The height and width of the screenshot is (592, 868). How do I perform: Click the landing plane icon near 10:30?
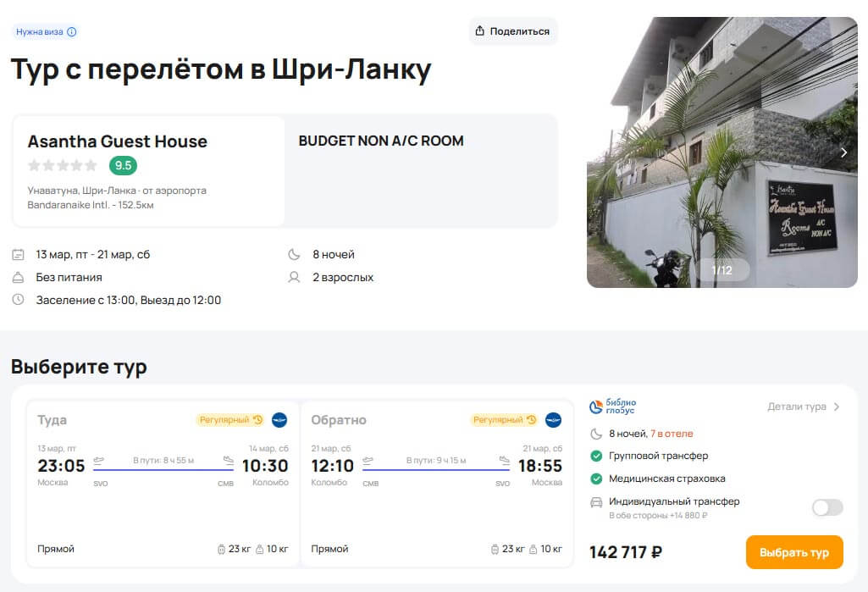(x=229, y=460)
